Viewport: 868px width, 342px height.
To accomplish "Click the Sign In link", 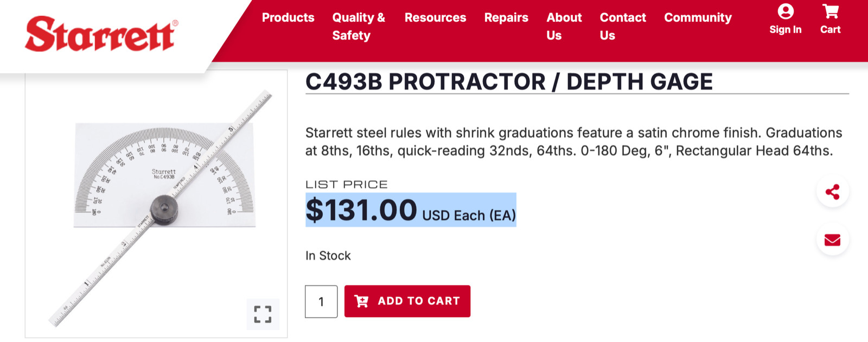I will pyautogui.click(x=785, y=30).
